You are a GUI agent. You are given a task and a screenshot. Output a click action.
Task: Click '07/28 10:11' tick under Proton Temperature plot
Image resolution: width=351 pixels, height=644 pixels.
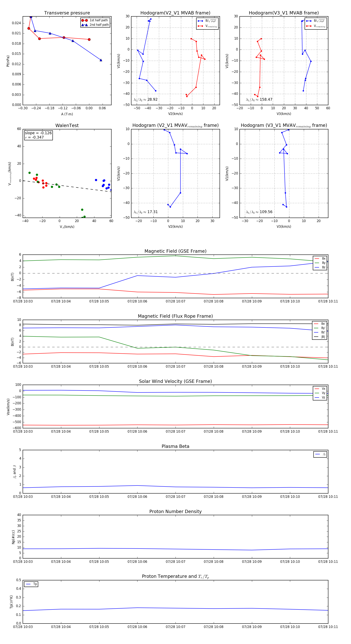[x=328, y=627]
